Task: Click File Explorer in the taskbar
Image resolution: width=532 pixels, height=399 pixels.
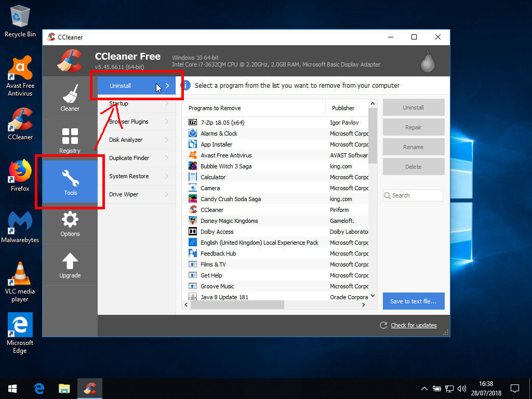Action: 64,388
